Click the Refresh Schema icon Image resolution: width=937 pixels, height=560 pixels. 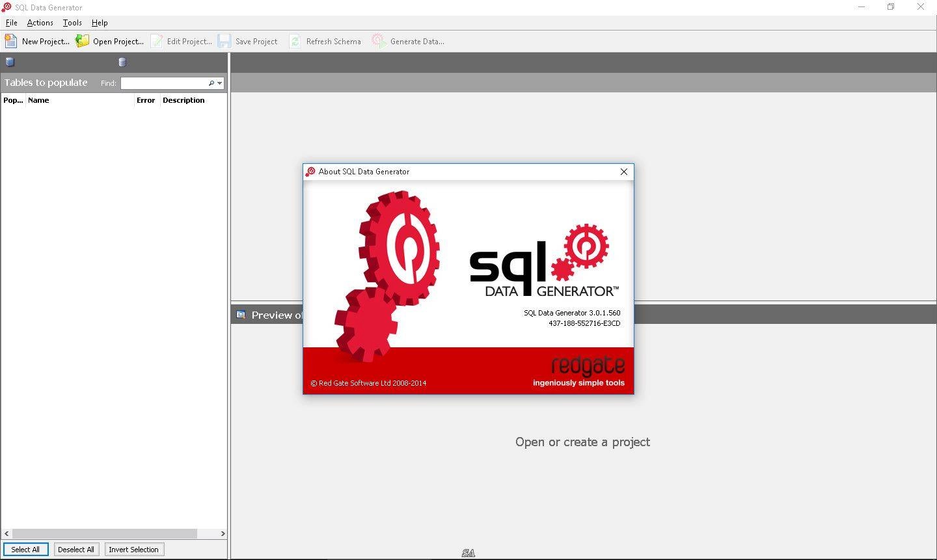[x=295, y=41]
